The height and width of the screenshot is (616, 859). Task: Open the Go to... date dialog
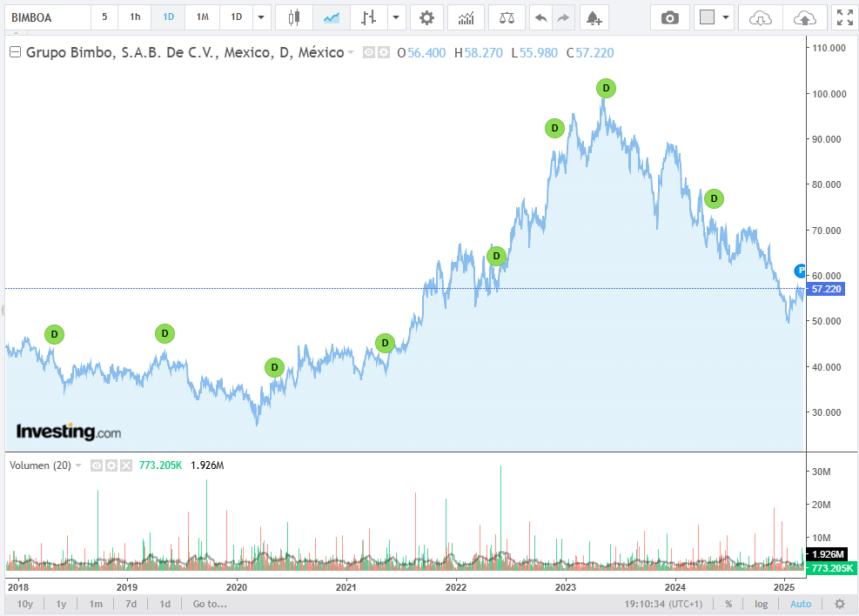pyautogui.click(x=210, y=604)
